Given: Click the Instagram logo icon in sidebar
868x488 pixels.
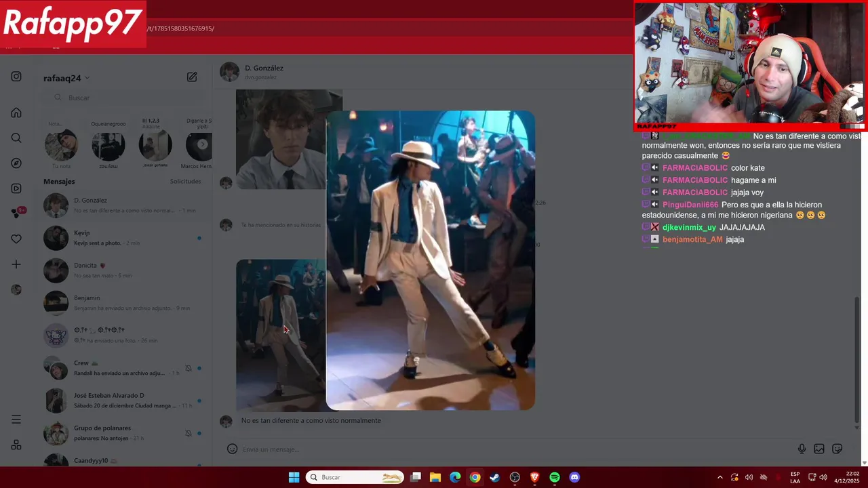Looking at the screenshot, I should point(16,77).
